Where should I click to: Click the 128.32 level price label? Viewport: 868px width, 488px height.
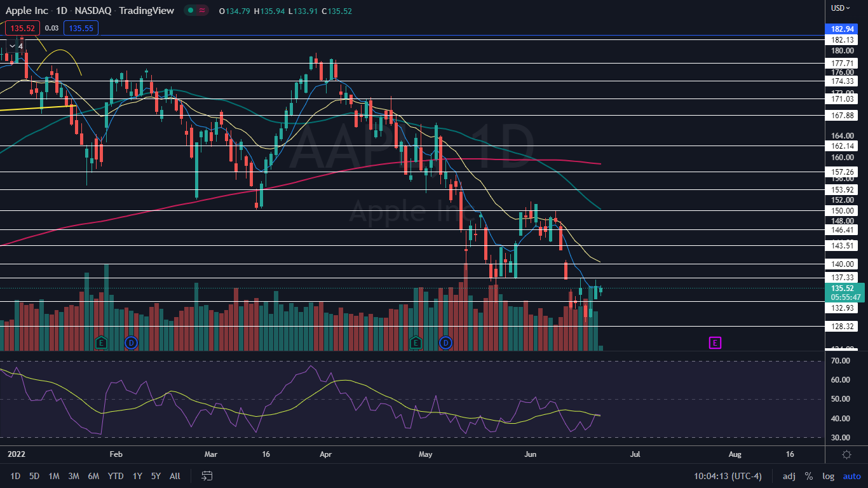pos(842,326)
